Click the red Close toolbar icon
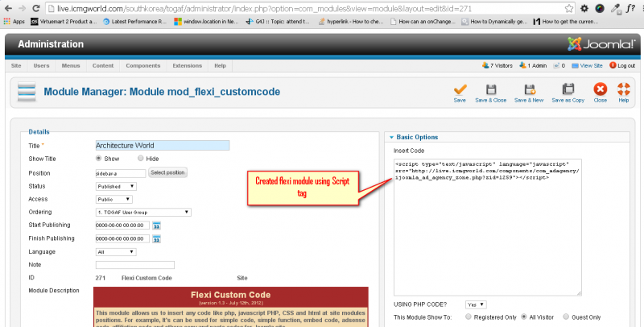The height and width of the screenshot is (327, 644). (x=600, y=89)
